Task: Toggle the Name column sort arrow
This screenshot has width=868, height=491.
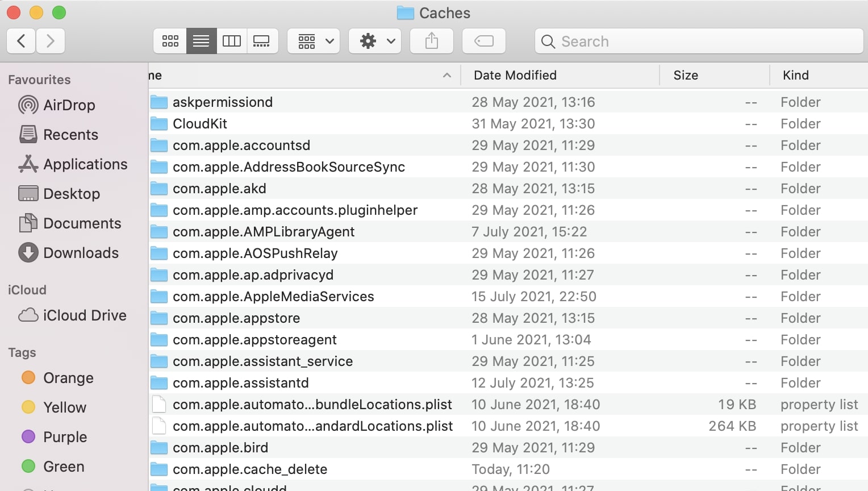Action: coord(447,75)
